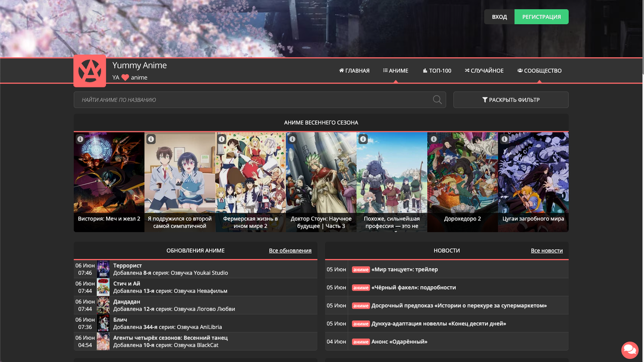
Task: Open the chat bubble widget
Action: (630, 350)
